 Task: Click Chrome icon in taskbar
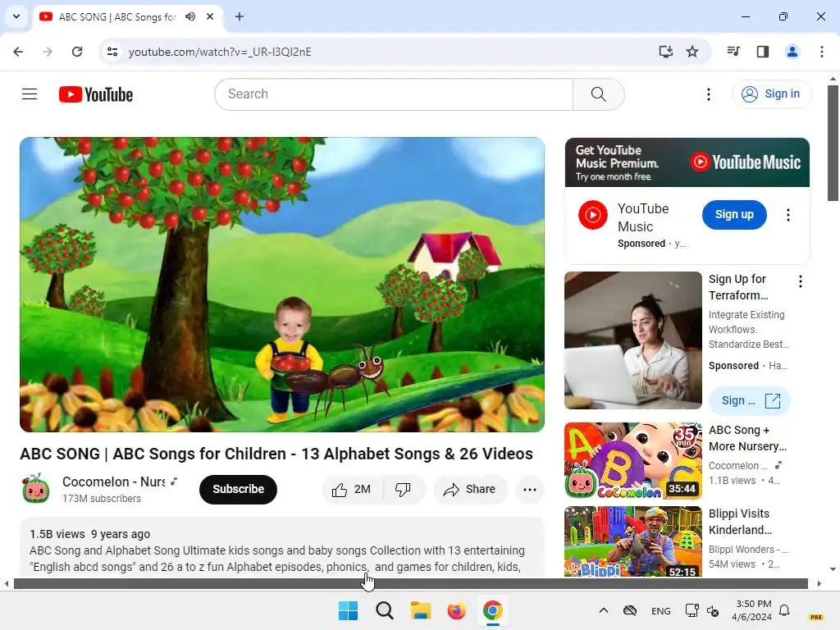tap(492, 610)
